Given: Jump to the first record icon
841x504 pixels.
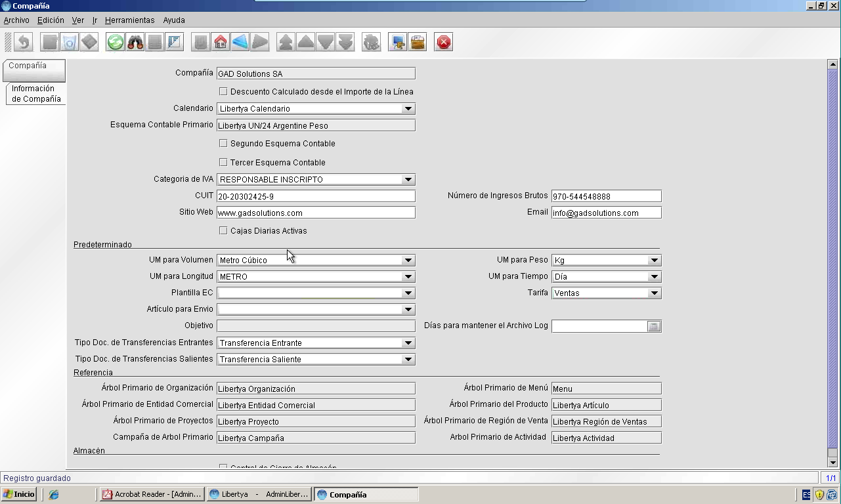Looking at the screenshot, I should pos(286,43).
